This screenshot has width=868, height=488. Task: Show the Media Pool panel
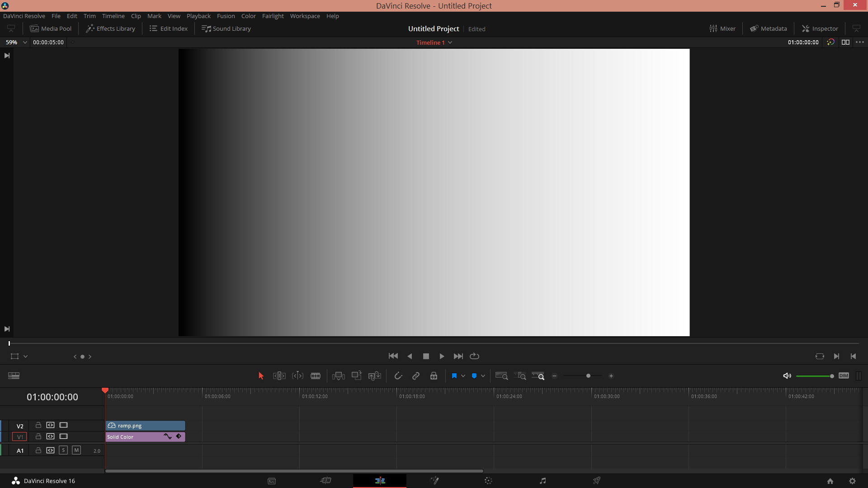[x=51, y=28]
